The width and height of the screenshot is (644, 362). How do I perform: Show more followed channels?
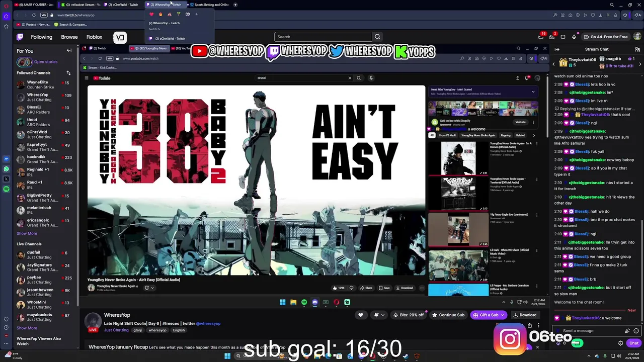(x=27, y=233)
